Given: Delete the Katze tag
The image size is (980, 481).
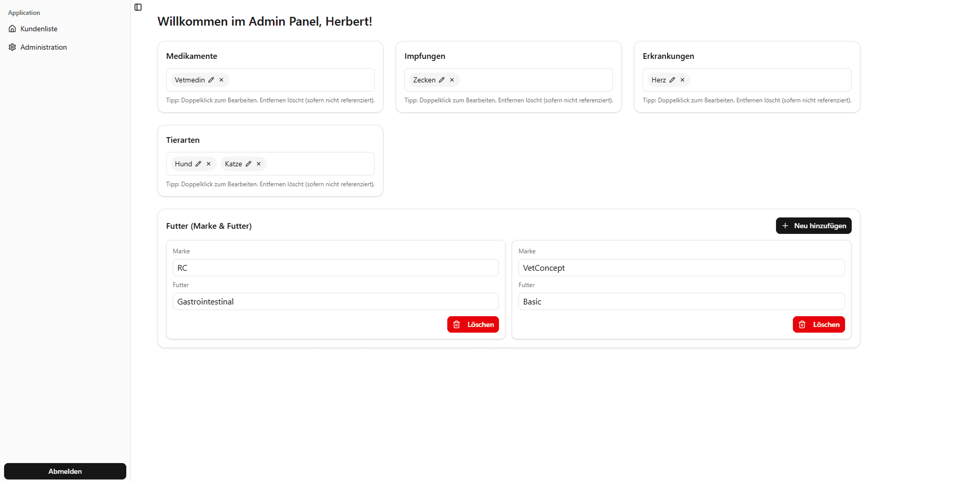Looking at the screenshot, I should (259, 164).
